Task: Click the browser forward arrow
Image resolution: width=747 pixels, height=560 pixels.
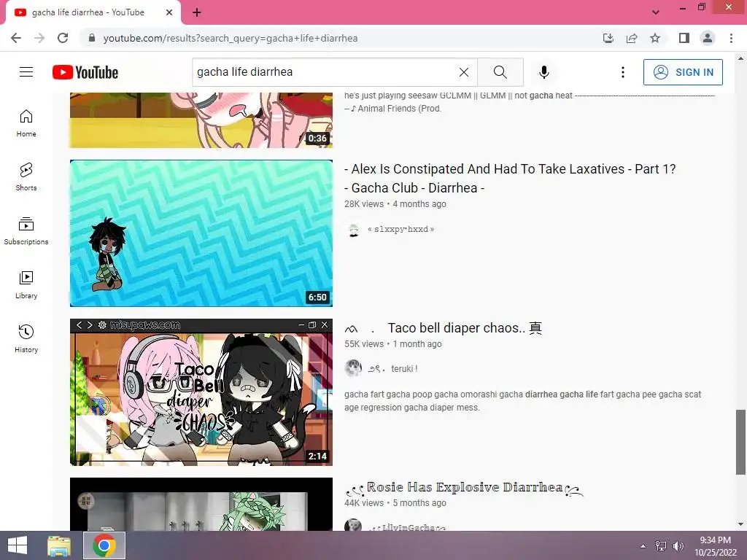Action: (x=39, y=38)
